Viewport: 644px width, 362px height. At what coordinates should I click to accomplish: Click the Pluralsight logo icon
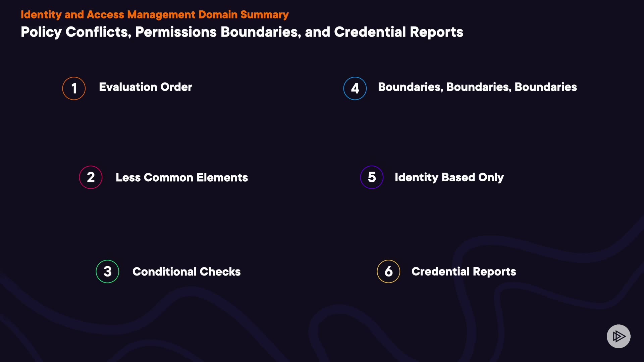[x=619, y=336]
